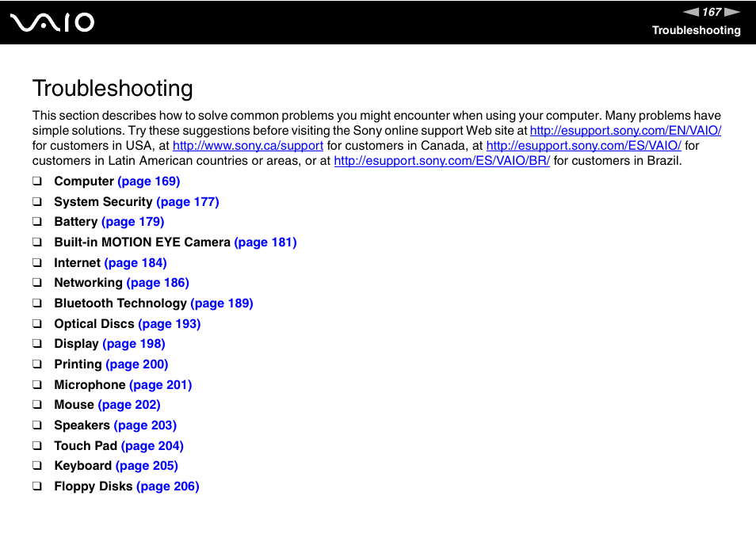Jump to Printing (page 200)
Image resolution: width=756 pixels, height=534 pixels.
(x=137, y=364)
